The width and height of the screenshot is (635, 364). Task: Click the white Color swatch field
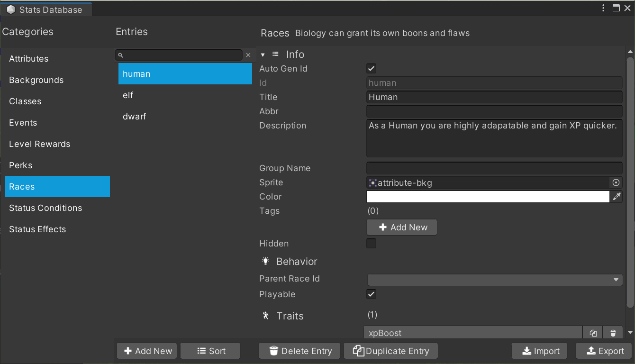(x=488, y=197)
